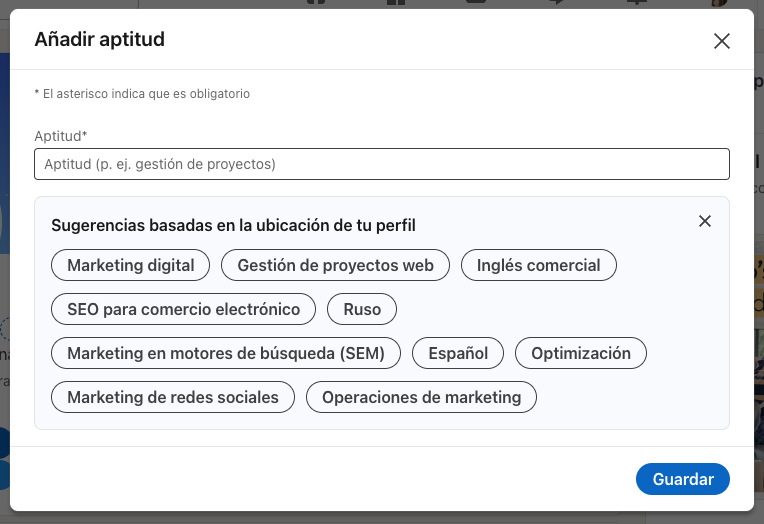
Task: Choose the Gestión de proyectos web chip
Action: click(x=335, y=265)
